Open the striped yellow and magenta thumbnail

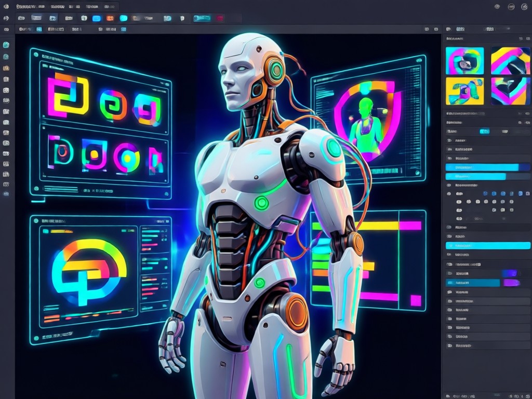(510, 61)
